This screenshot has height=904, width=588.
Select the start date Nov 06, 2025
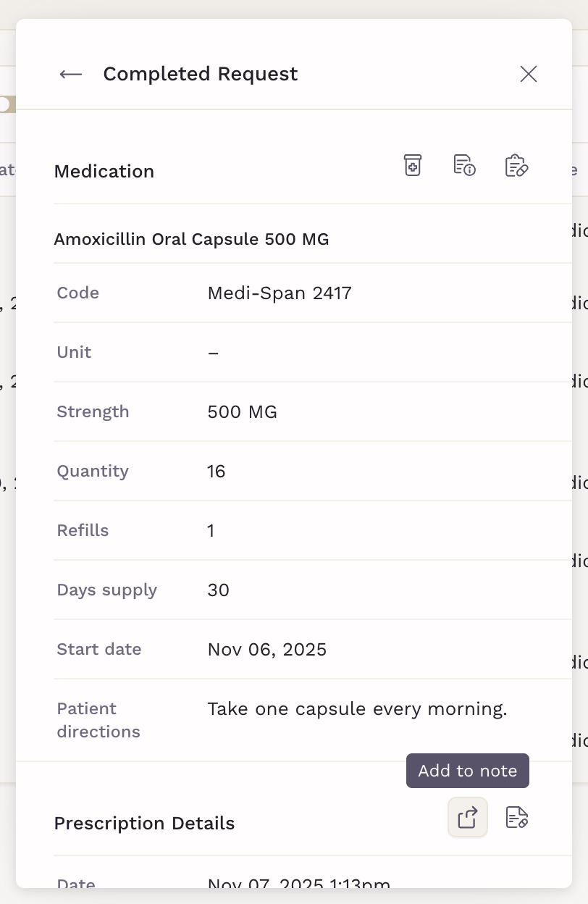pyautogui.click(x=266, y=649)
